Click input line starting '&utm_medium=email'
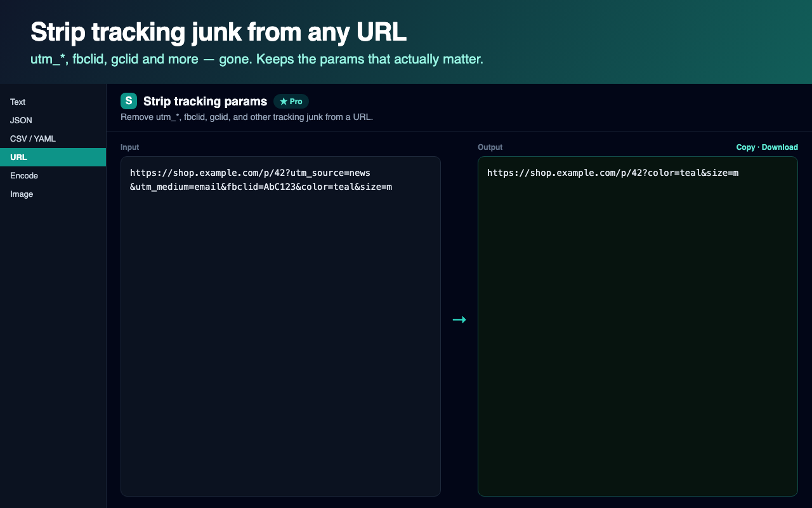812x508 pixels. click(x=261, y=187)
